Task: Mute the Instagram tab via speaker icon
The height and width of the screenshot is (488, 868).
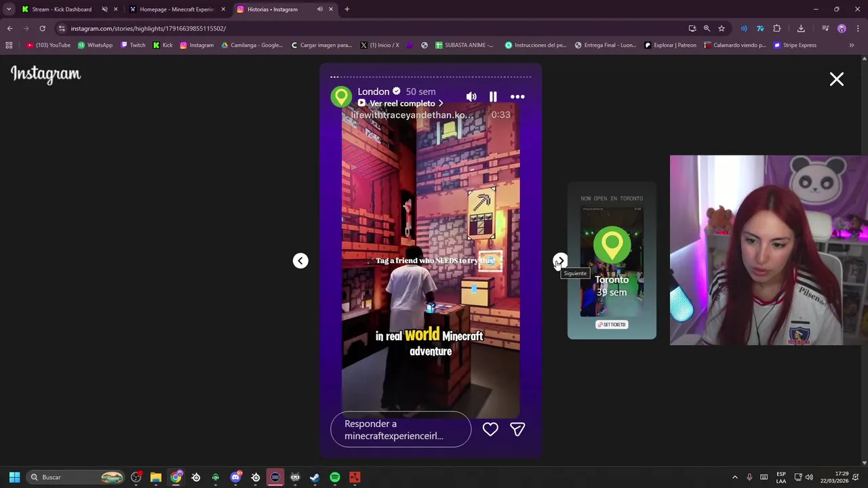Action: pos(319,9)
